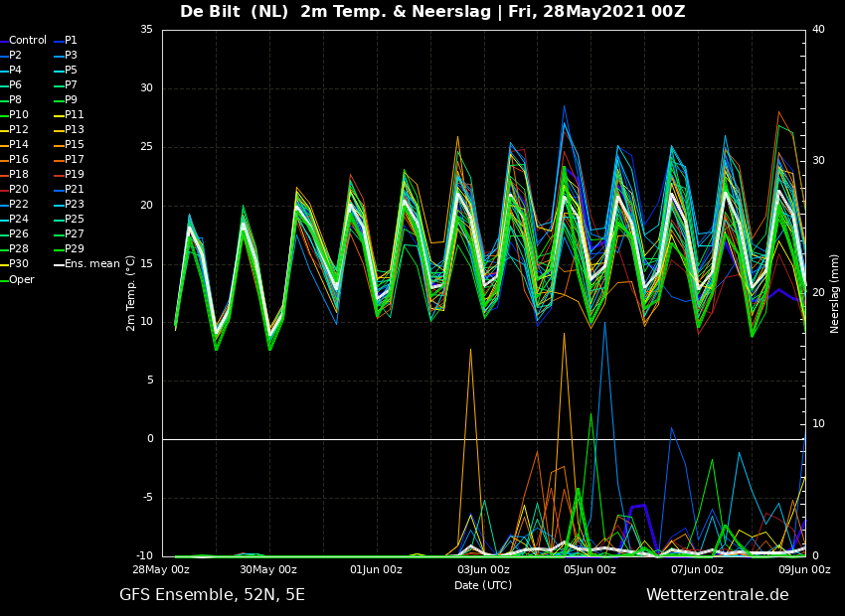This screenshot has height=616, width=845.
Task: Click the Control legend entry
Action: [24, 41]
